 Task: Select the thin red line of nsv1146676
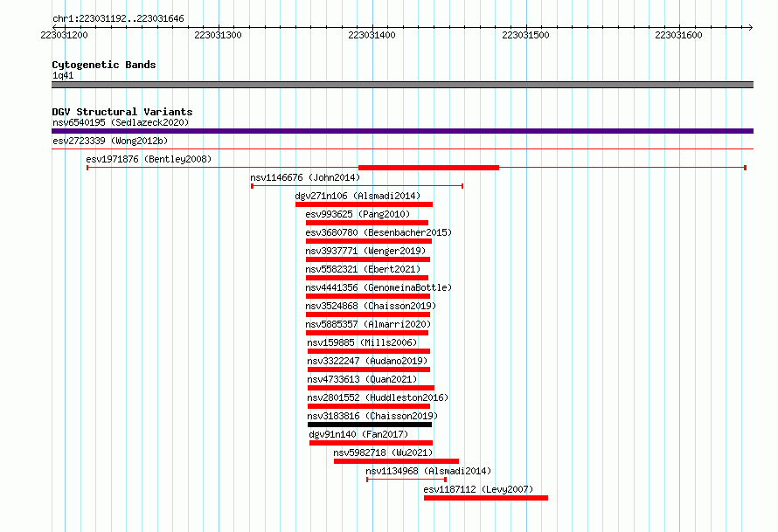358,186
